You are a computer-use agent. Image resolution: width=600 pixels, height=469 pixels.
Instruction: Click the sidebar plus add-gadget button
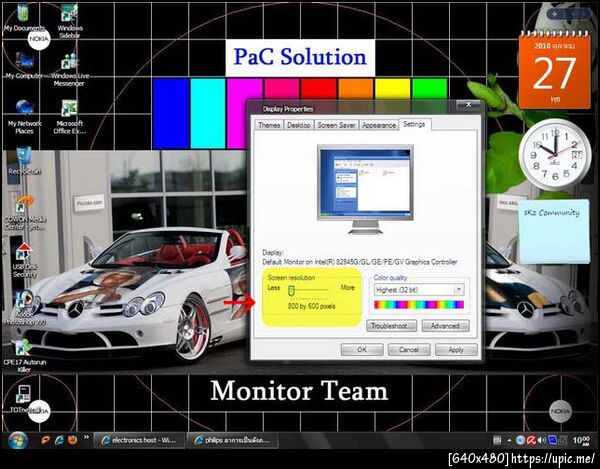pos(554,14)
